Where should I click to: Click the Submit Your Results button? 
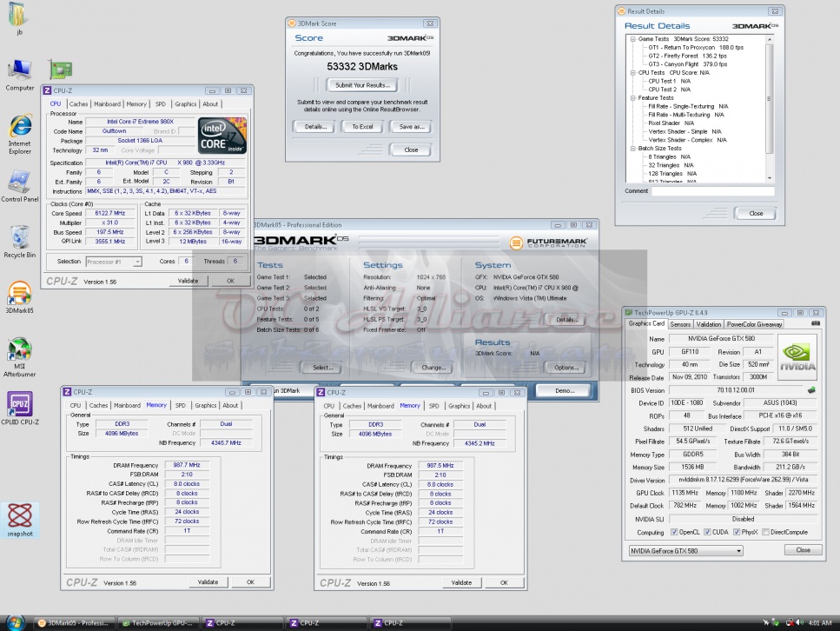coord(362,85)
